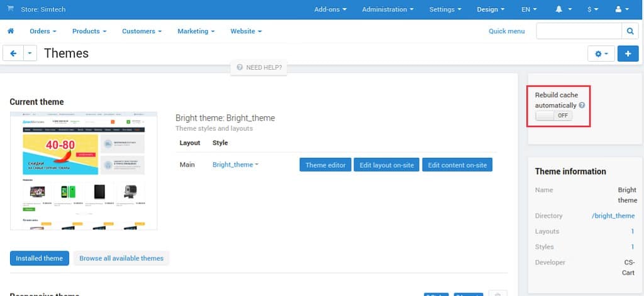Open the $ currency dropdown

[592, 9]
